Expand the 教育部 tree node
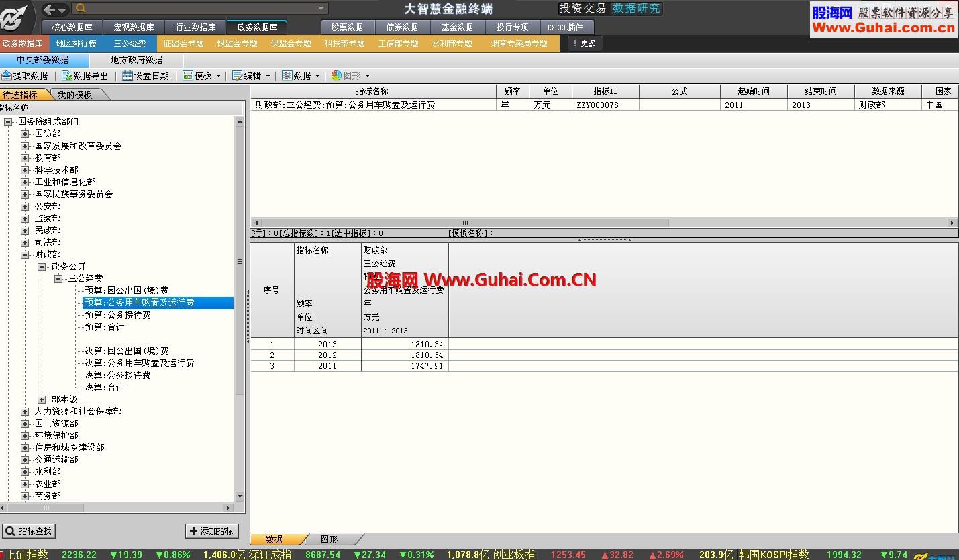 tap(25, 158)
